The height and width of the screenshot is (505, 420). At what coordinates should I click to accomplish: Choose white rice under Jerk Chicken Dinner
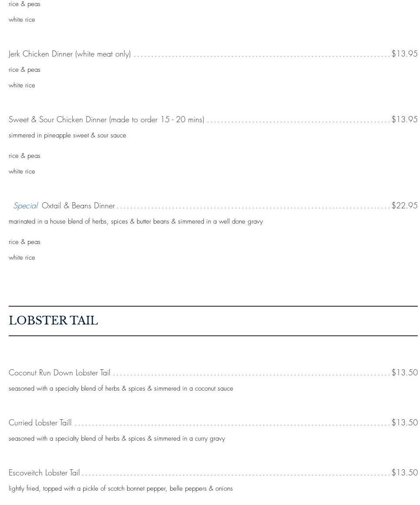click(x=22, y=85)
